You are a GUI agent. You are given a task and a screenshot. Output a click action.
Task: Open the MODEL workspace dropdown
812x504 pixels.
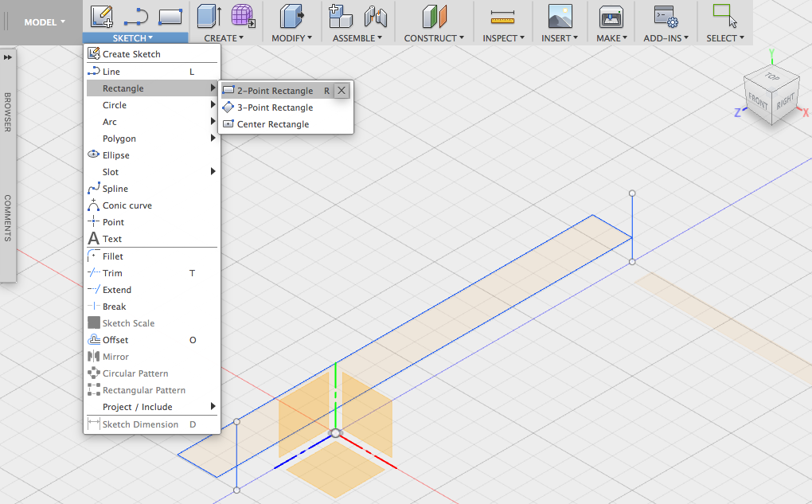click(45, 22)
